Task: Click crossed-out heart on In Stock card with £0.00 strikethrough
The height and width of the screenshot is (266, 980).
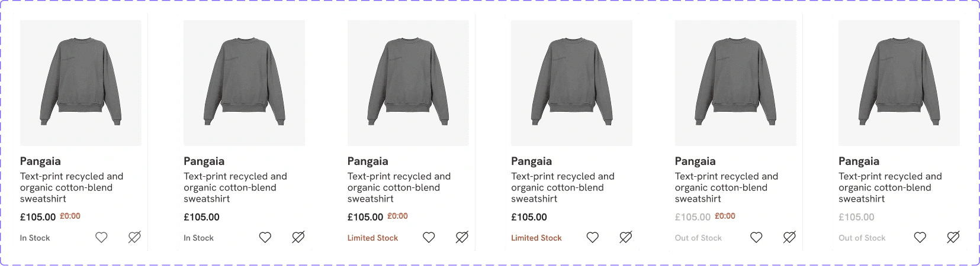Action: coord(134,238)
